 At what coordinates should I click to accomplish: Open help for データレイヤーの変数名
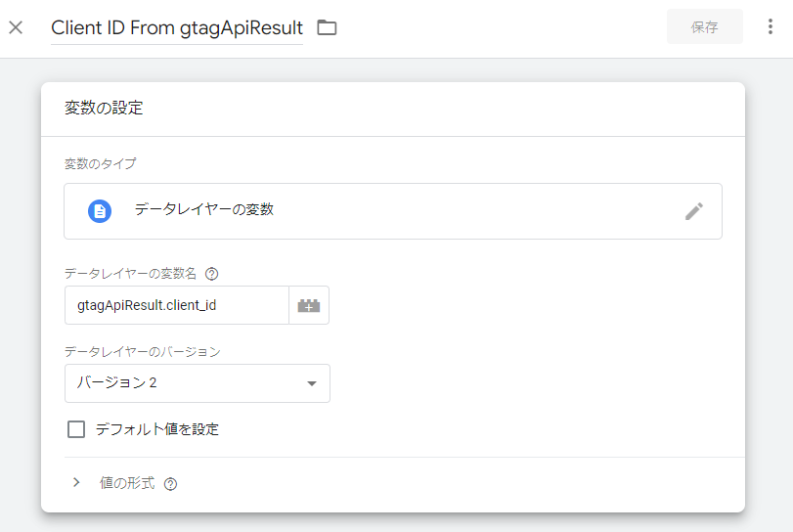pyautogui.click(x=211, y=274)
